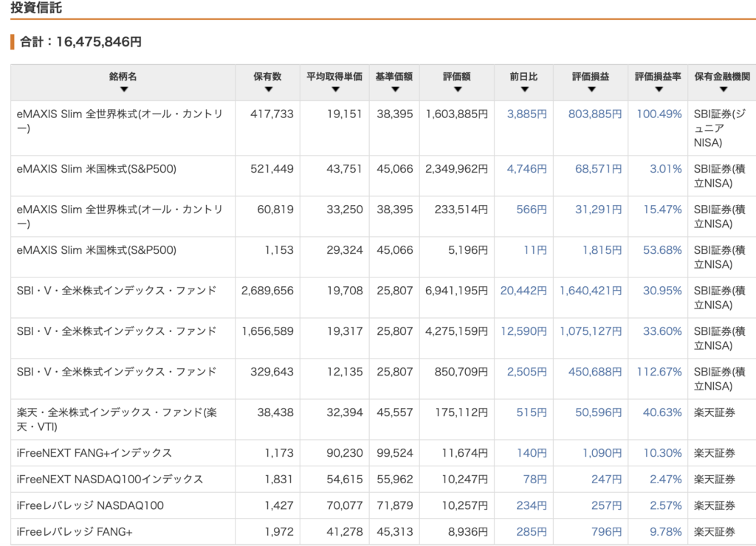Viewport: 756px width, 546px height.
Task: Sort by 基準価額 column arrow
Action: [396, 89]
